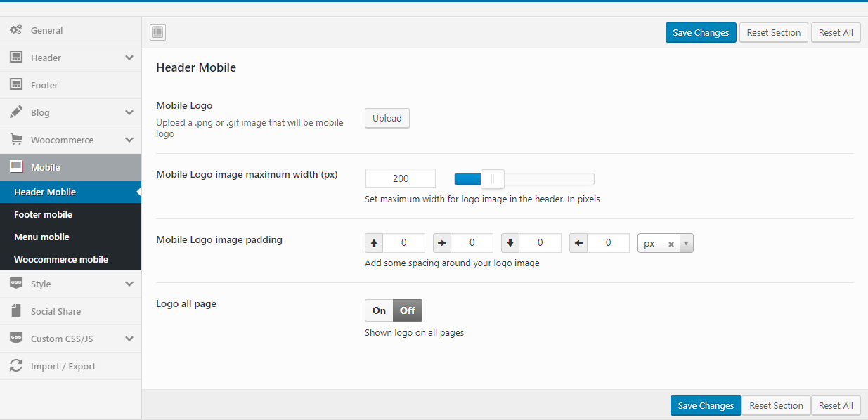Click the Import / Export refresh icon

click(15, 366)
